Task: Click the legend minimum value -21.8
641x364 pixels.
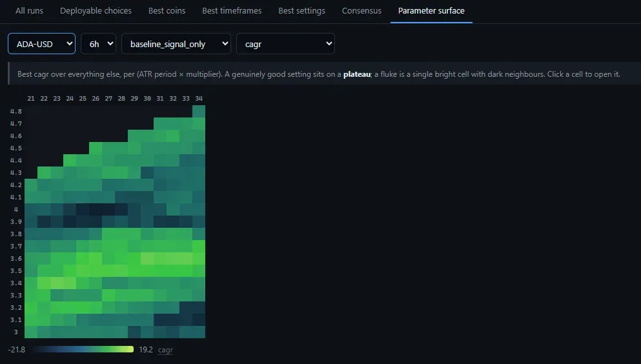Action: [x=16, y=350]
